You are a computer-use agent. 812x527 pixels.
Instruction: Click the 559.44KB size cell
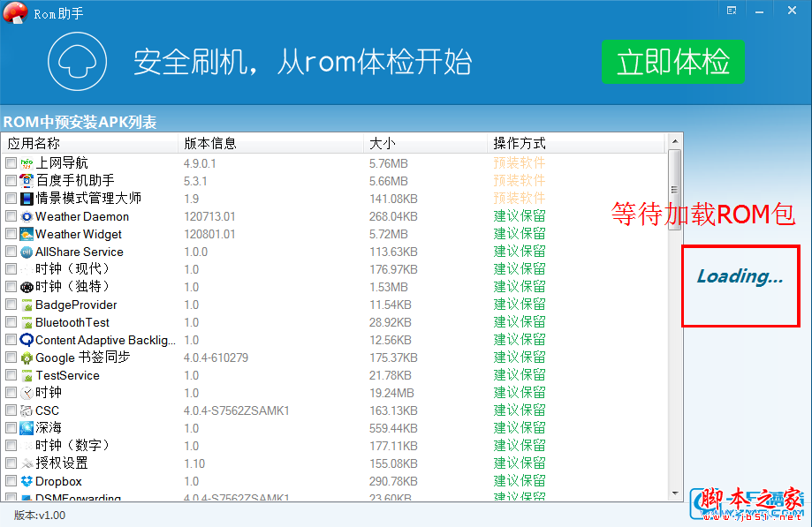point(393,428)
